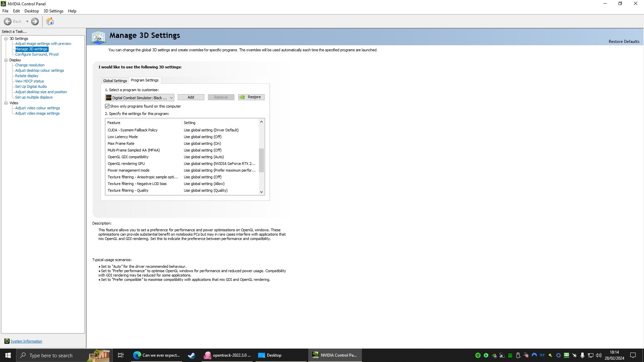This screenshot has width=644, height=362.
Task: Open the Desktop menu
Action: click(x=32, y=11)
